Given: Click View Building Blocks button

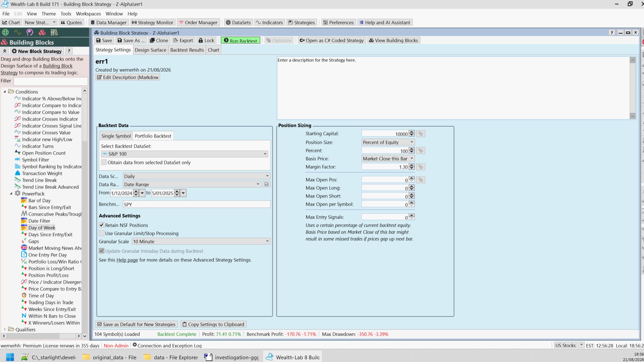Looking at the screenshot, I should click(x=394, y=40).
